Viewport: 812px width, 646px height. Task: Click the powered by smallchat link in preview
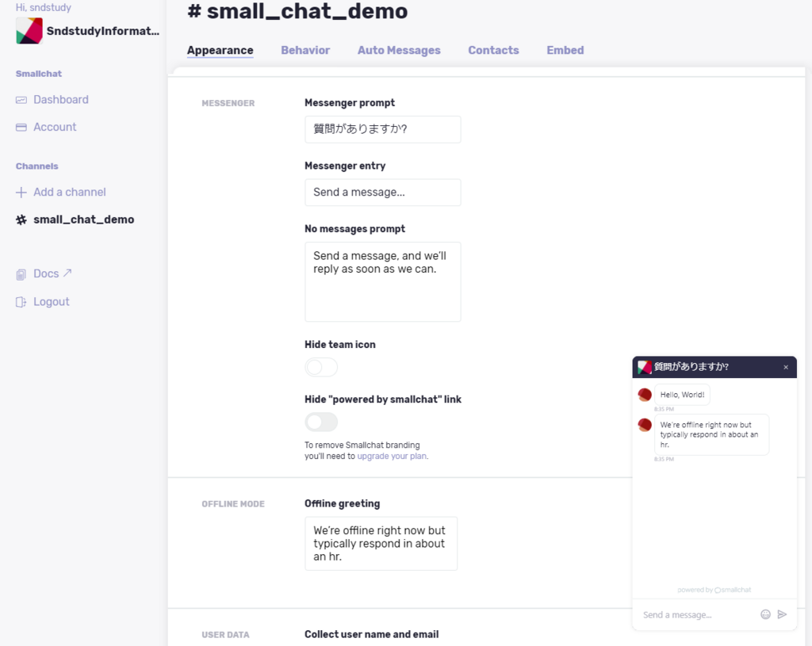click(714, 590)
